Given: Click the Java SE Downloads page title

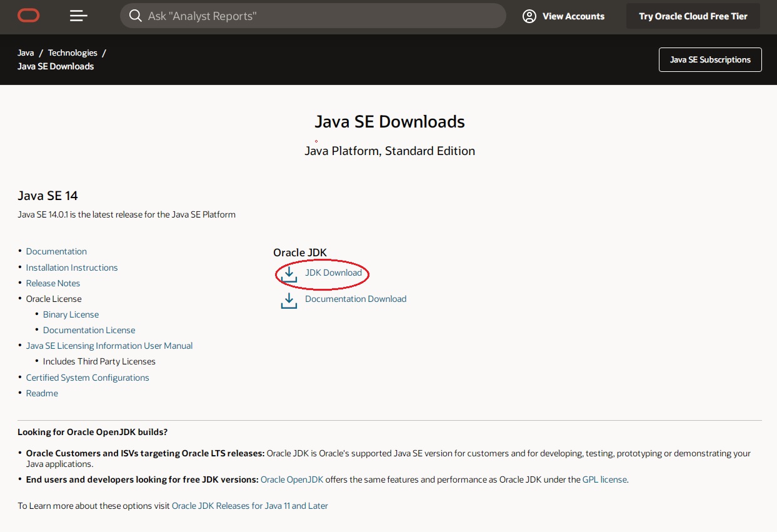Looking at the screenshot, I should 389,121.
